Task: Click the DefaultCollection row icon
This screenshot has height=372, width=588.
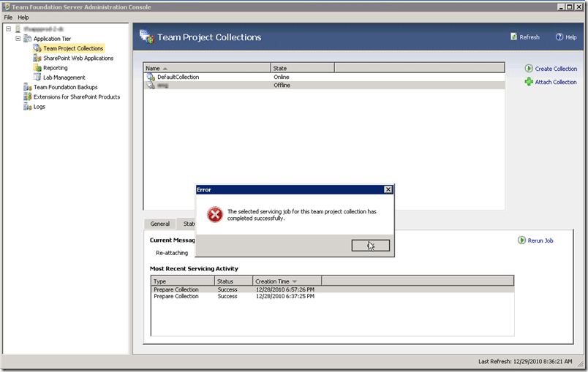Action: tap(151, 77)
